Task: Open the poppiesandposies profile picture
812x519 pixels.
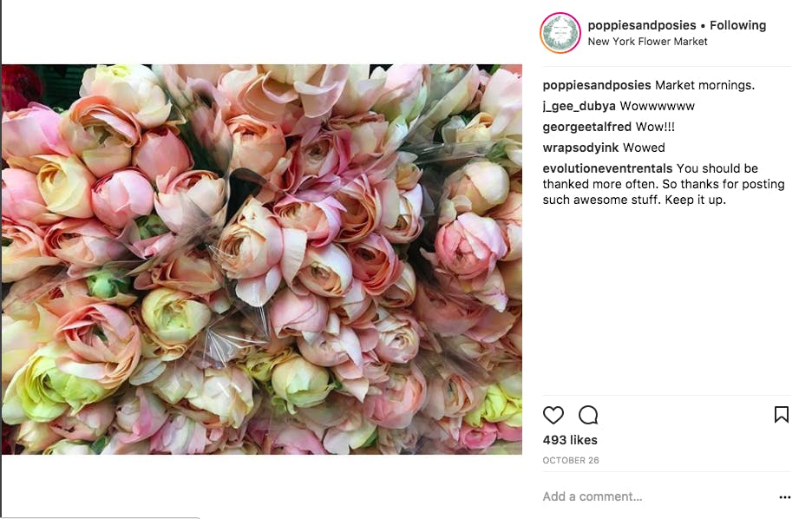Action: click(560, 33)
